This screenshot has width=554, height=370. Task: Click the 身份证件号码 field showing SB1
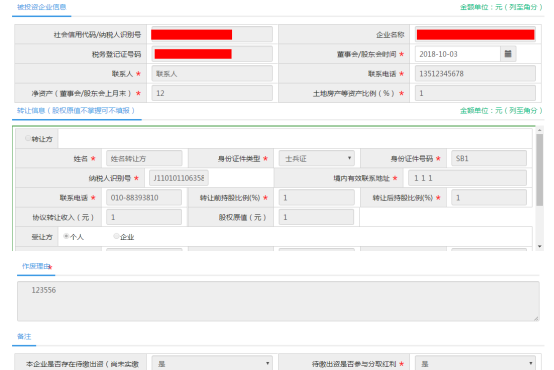[x=489, y=158]
